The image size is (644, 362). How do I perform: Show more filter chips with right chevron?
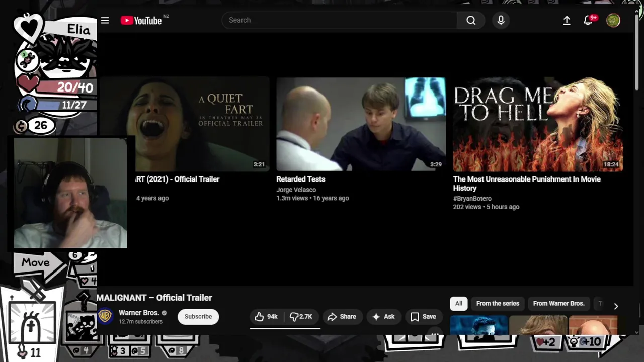(x=616, y=306)
